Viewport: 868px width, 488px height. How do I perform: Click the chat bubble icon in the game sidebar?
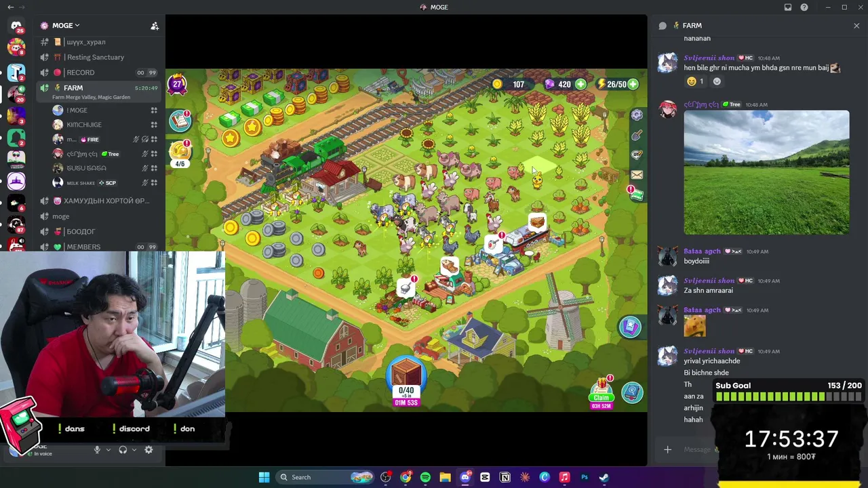tap(637, 155)
